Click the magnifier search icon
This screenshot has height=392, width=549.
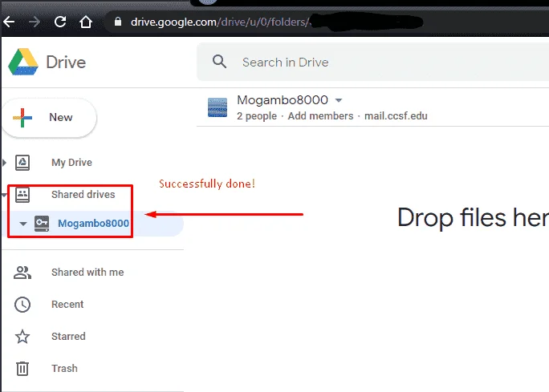click(220, 62)
